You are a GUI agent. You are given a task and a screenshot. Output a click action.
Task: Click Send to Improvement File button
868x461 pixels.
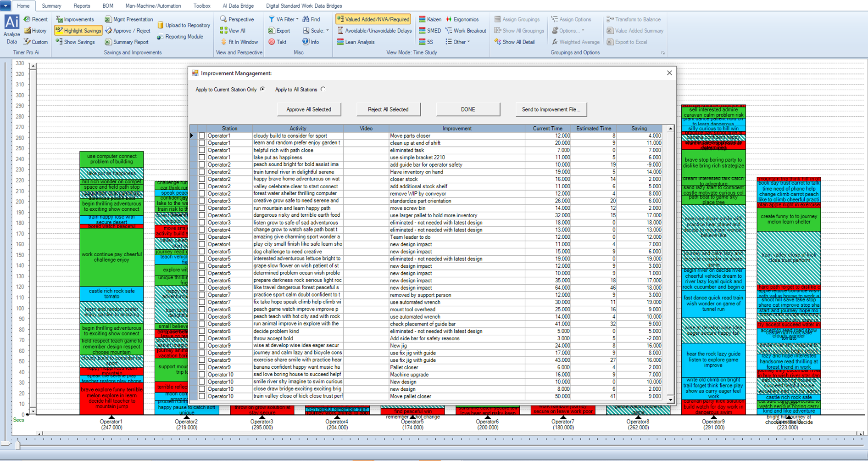tap(551, 109)
